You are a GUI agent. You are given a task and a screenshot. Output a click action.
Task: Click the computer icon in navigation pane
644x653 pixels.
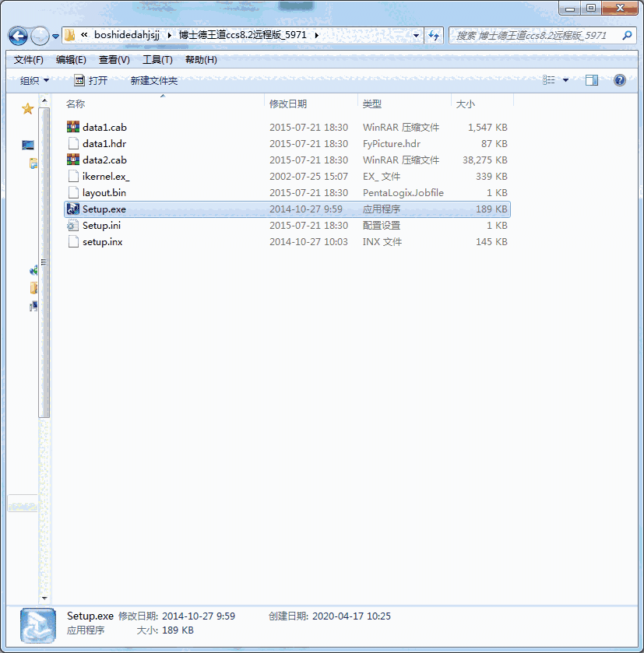[33, 307]
